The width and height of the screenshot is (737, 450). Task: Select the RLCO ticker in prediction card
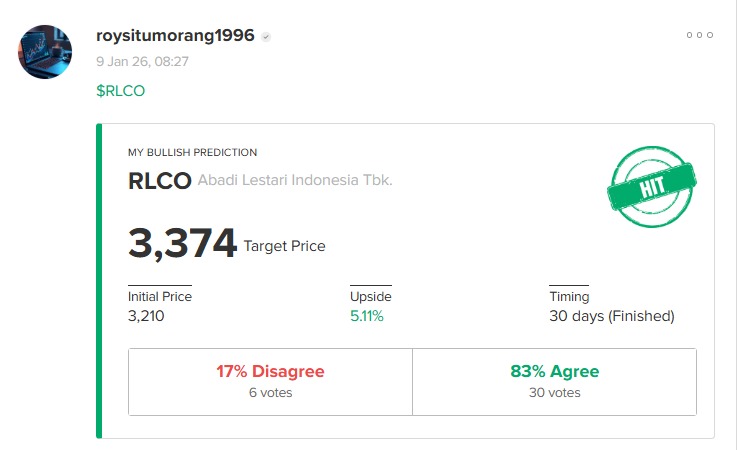point(158,181)
